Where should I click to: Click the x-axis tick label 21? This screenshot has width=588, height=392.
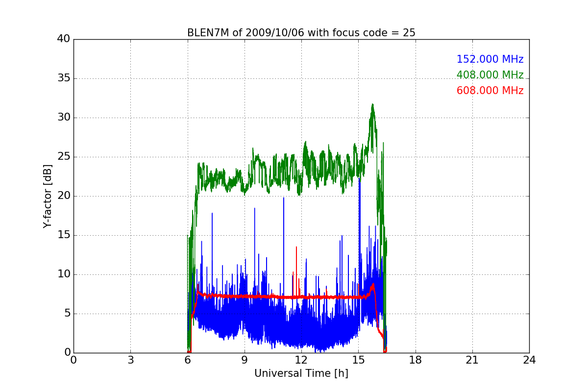pos(472,360)
